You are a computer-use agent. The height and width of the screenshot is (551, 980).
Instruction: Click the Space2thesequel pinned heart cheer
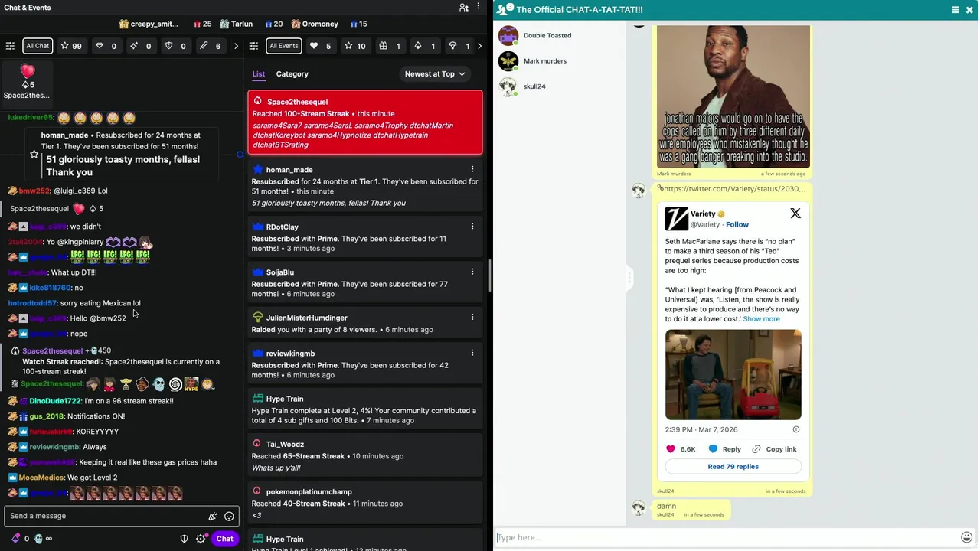coord(27,82)
